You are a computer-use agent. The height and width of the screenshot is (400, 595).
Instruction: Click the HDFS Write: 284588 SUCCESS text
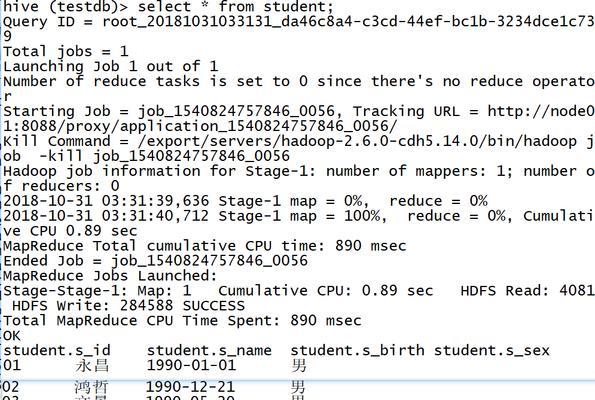128,306
